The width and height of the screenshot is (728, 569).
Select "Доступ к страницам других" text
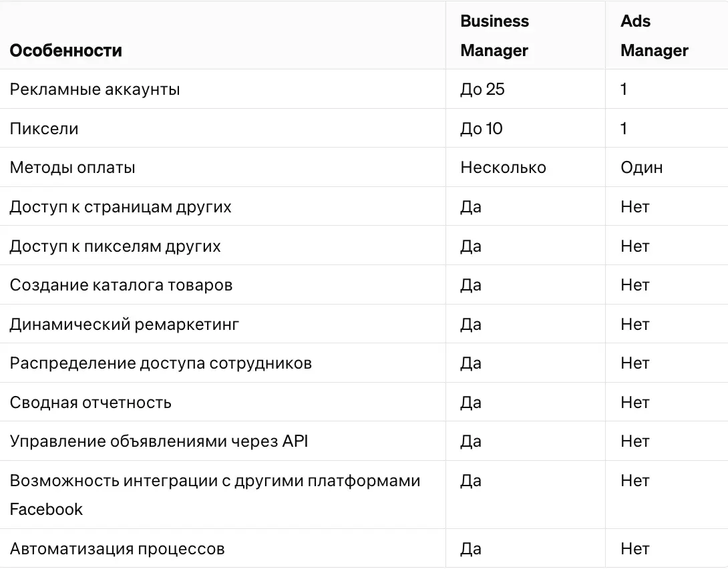pos(121,207)
